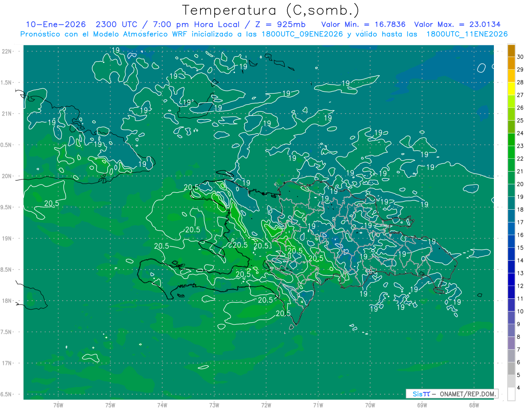Click the color scale label '27'
This screenshot has width=532, height=411.
(520, 95)
